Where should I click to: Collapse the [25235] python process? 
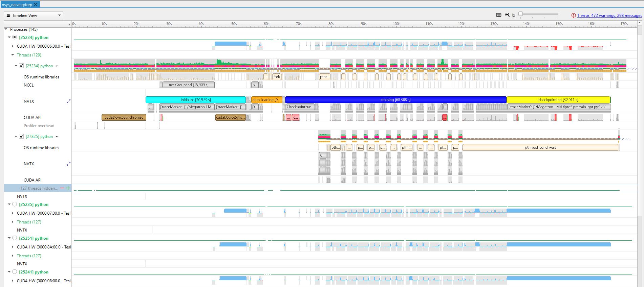(9, 204)
